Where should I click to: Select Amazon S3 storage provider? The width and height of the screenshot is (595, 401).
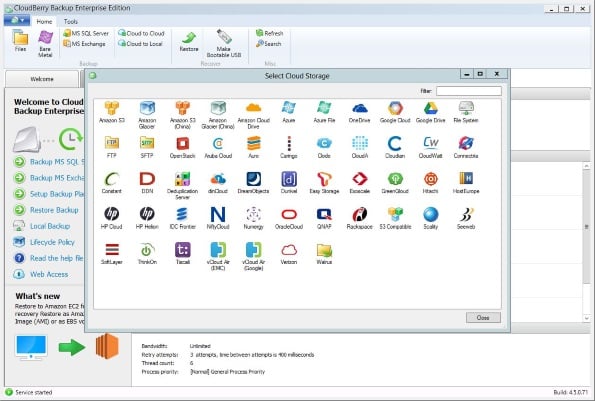pos(112,112)
